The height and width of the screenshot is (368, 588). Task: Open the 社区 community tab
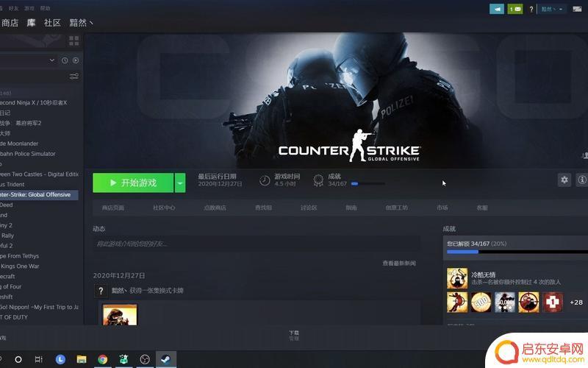click(52, 23)
